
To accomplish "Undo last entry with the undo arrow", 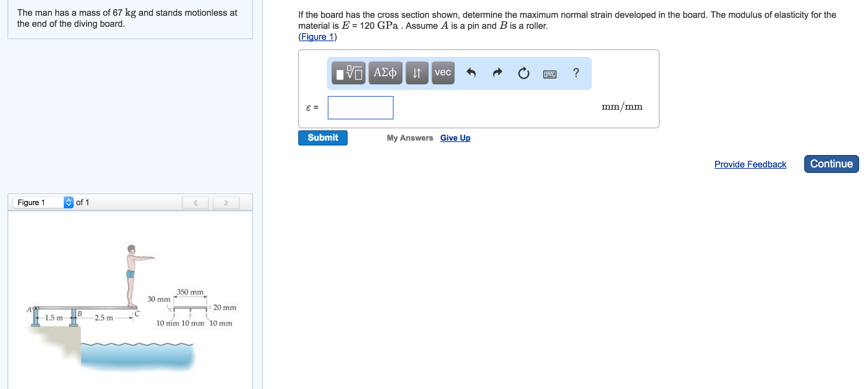I will click(x=471, y=73).
